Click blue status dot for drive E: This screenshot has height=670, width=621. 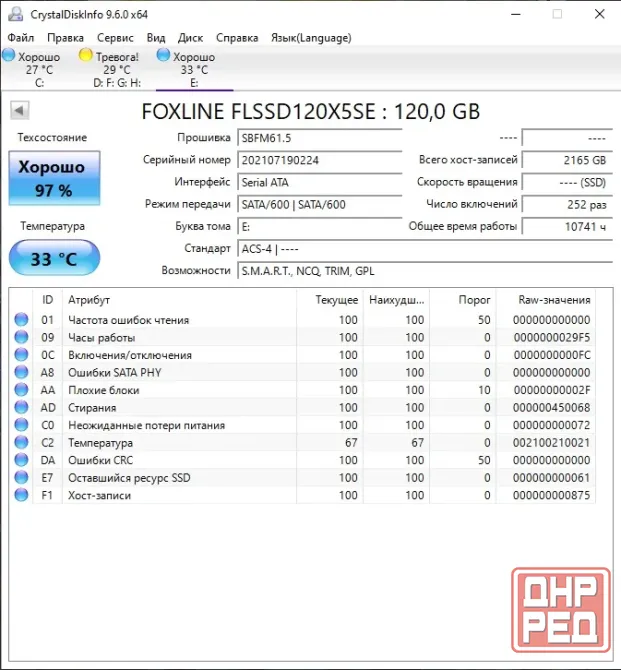pyautogui.click(x=163, y=55)
